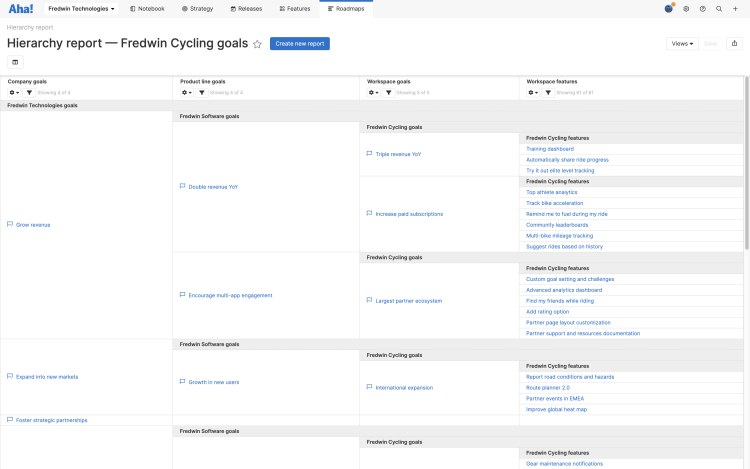This screenshot has width=750, height=469.
Task: Open Partner page layout customization
Action: tap(568, 323)
